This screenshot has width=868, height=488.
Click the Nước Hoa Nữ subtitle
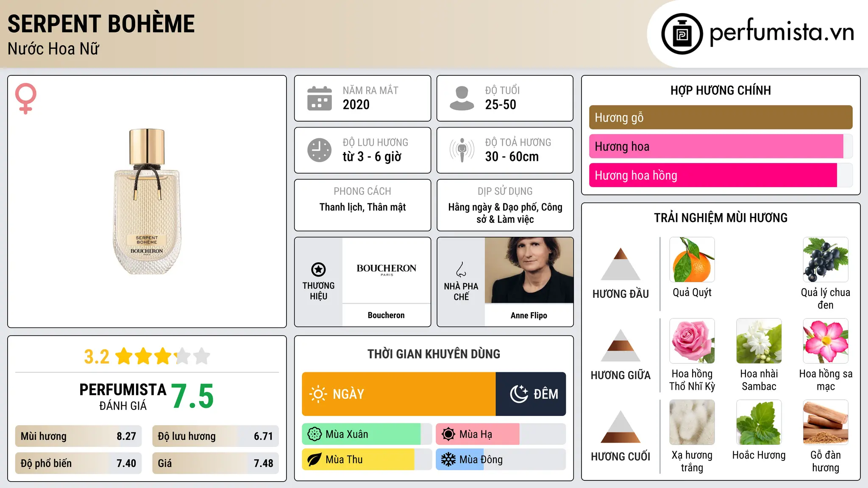click(x=53, y=49)
